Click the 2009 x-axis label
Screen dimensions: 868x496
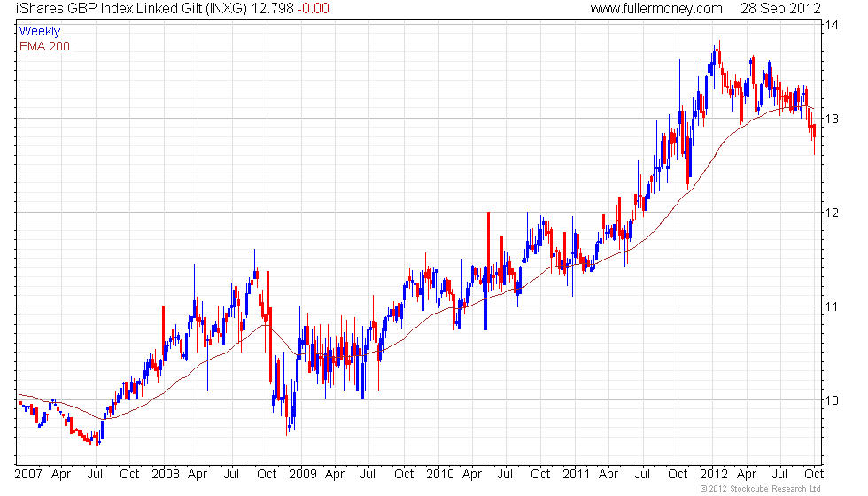303,475
